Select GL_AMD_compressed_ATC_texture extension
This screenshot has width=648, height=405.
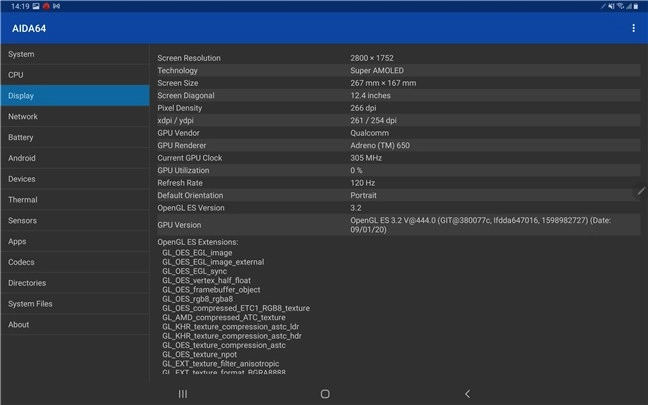pyautogui.click(x=224, y=317)
